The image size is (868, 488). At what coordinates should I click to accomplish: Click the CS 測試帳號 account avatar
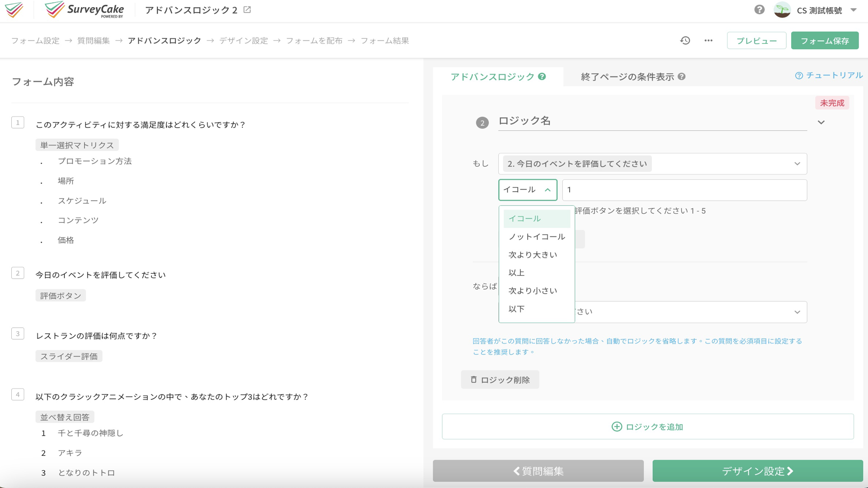tap(782, 10)
